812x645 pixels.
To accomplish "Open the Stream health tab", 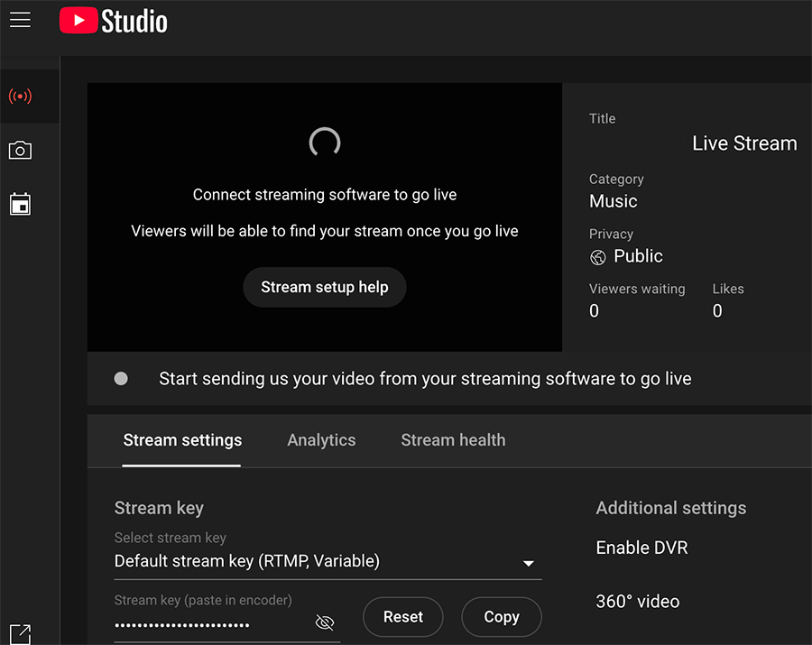I will pyautogui.click(x=453, y=440).
